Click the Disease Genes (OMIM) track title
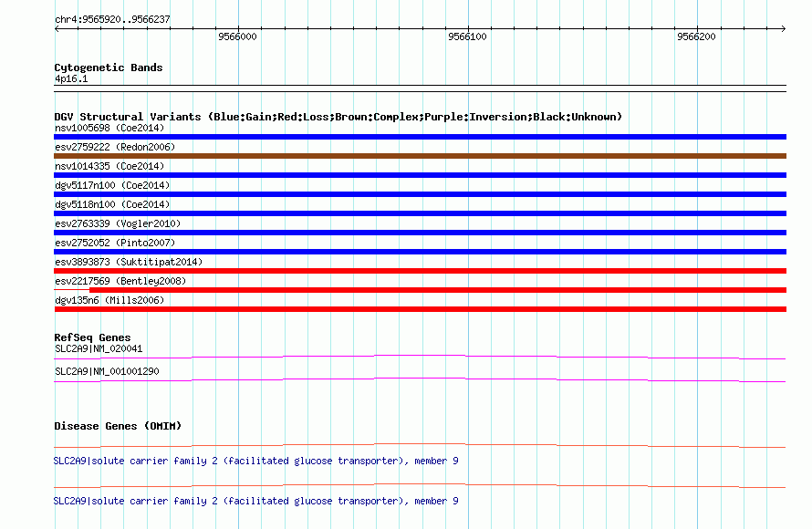This screenshot has height=529, width=812. [118, 426]
